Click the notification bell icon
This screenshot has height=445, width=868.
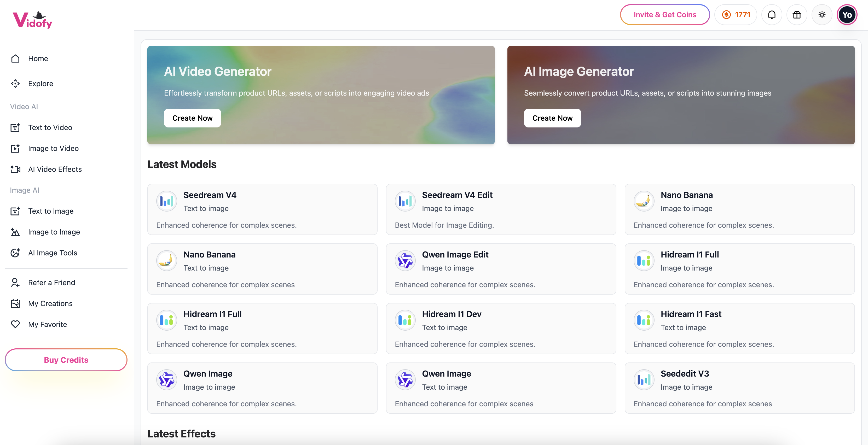[x=772, y=15]
